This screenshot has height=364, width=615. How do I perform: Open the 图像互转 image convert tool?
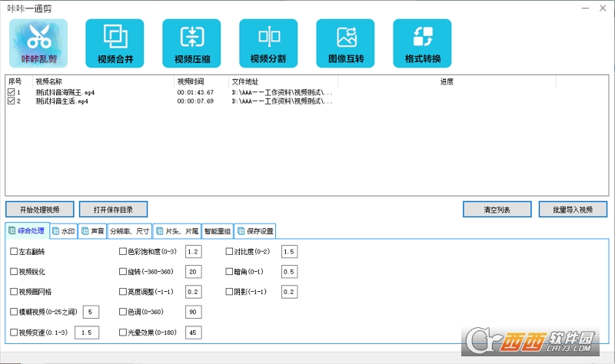(345, 43)
